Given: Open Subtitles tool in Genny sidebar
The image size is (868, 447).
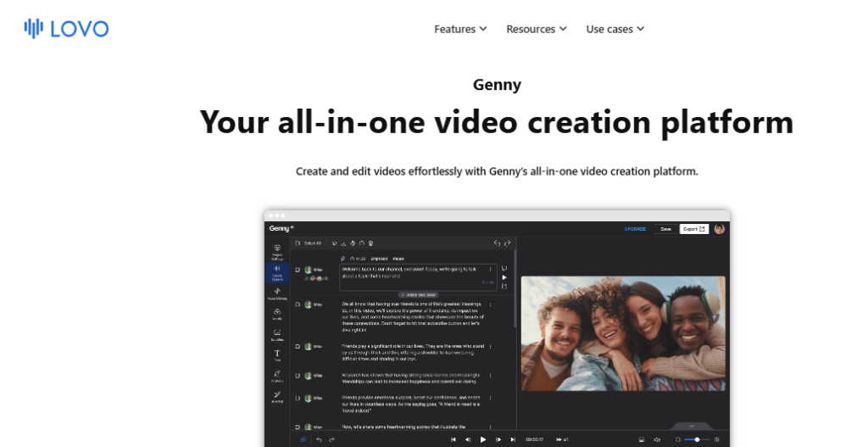Looking at the screenshot, I should (277, 334).
